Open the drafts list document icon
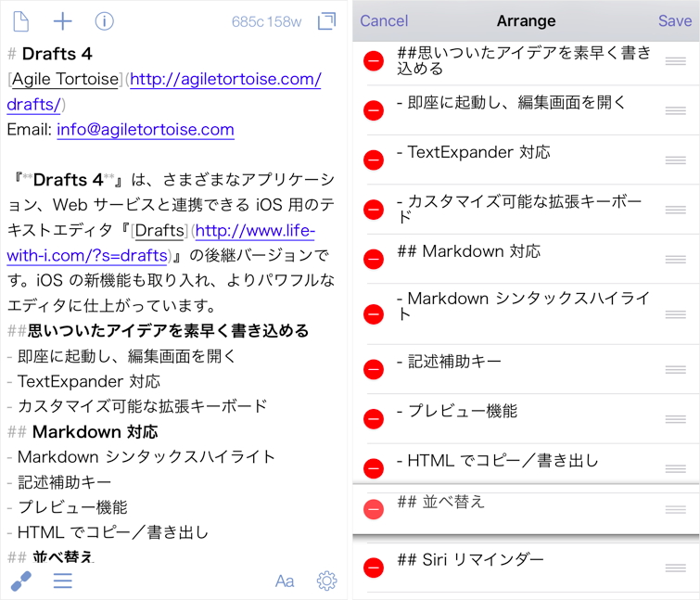This screenshot has width=700, height=600. [x=21, y=21]
